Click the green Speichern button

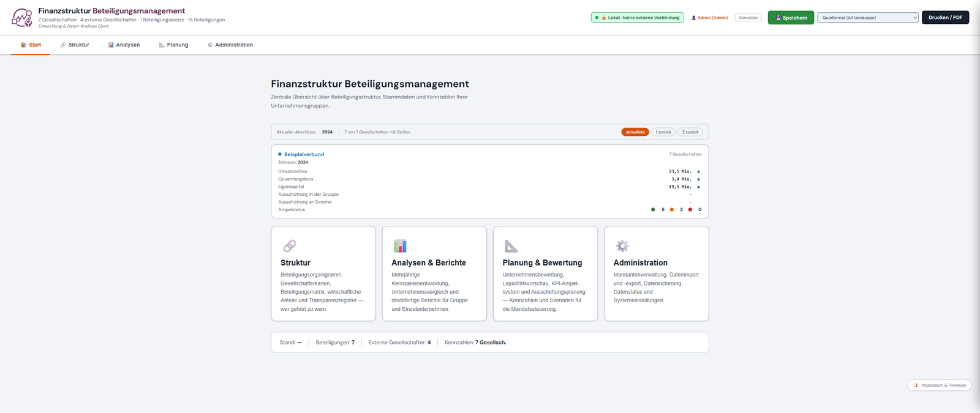pos(791,18)
